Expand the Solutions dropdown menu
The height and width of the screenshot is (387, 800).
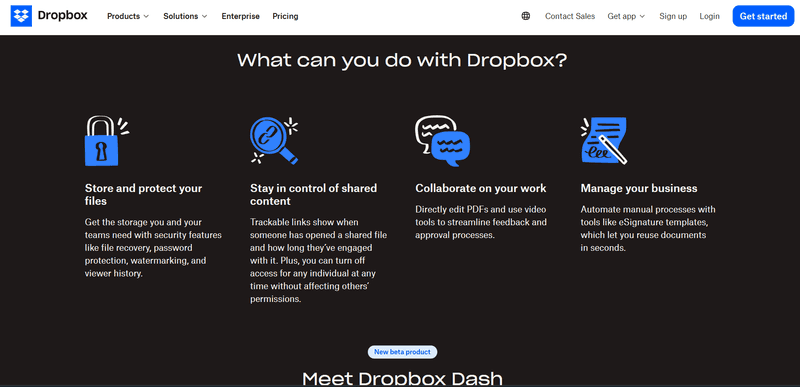(x=185, y=16)
